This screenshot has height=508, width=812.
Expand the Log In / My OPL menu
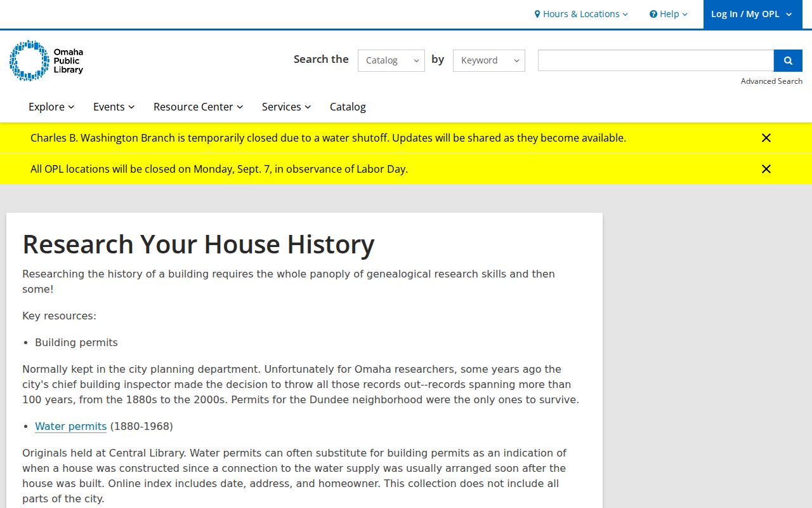pos(753,14)
